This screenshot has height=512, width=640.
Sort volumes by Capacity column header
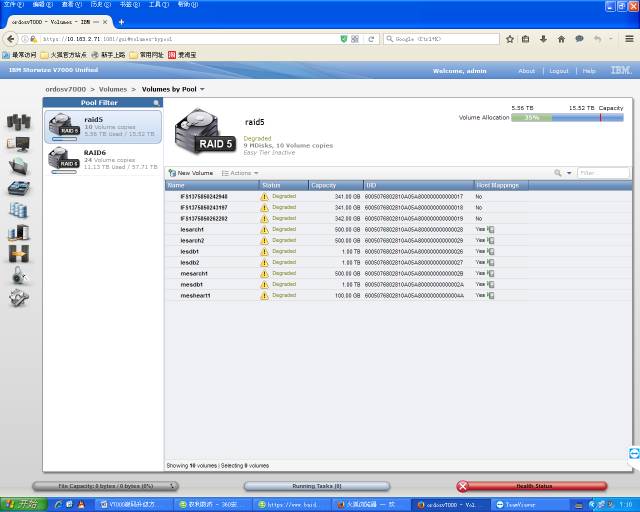click(x=324, y=185)
